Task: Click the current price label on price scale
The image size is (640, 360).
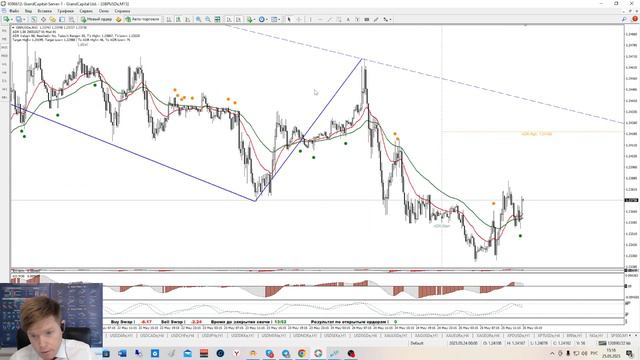Action: (x=631, y=200)
